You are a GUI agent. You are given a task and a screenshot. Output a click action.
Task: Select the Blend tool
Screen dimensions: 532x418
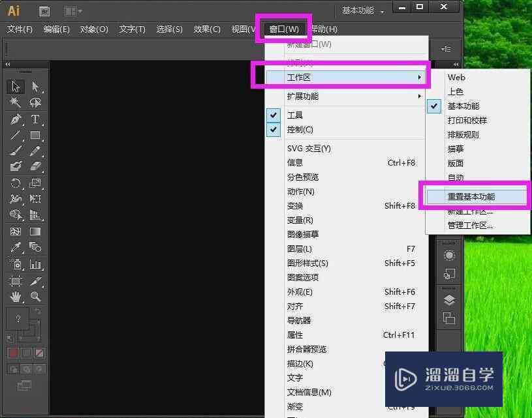coord(35,247)
